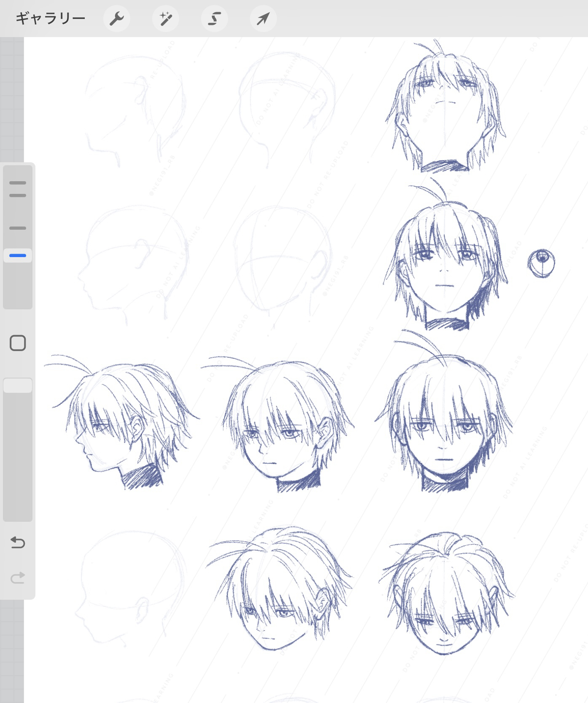Select the topmost brush size notch
The width and height of the screenshot is (588, 703).
pos(18,183)
